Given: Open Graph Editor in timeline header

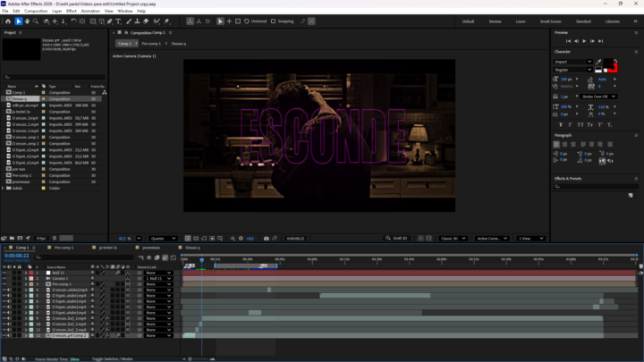Looking at the screenshot, I should click(174, 257).
